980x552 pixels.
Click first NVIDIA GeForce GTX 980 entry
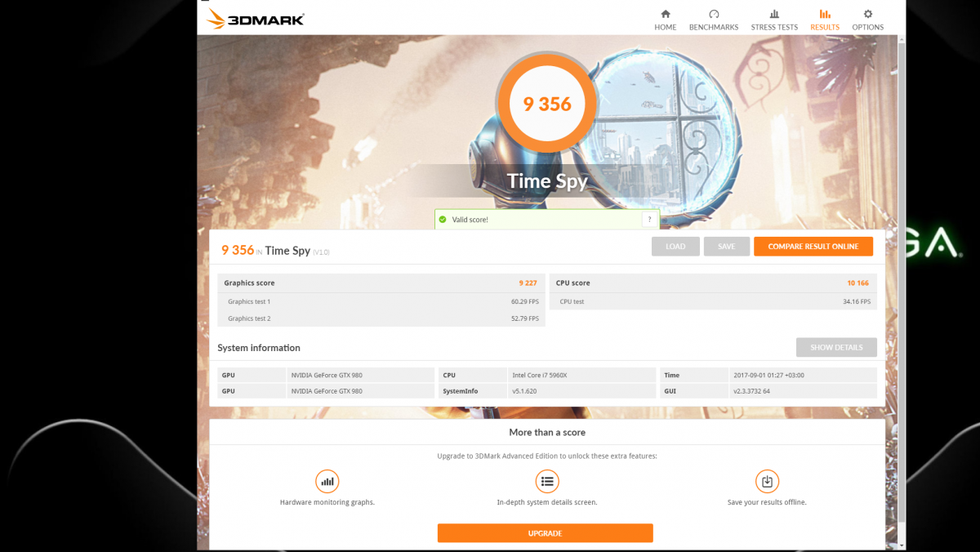(327, 376)
